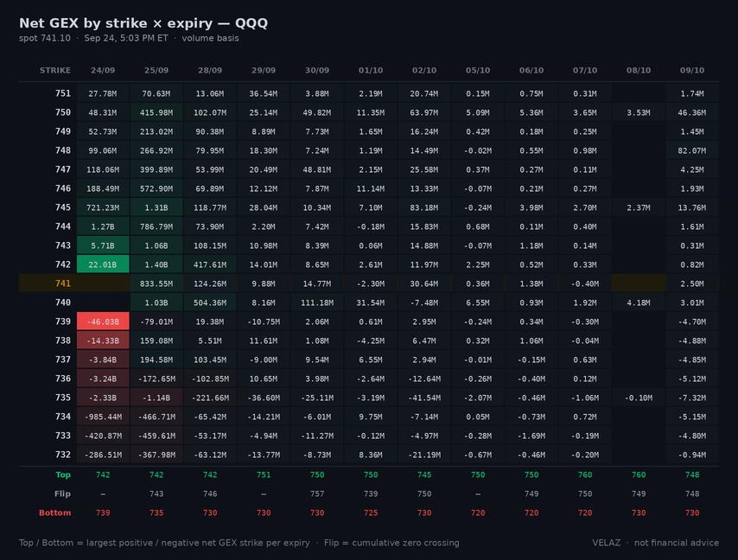Select the 82.07M cell in the 09/10 column

pyautogui.click(x=692, y=150)
